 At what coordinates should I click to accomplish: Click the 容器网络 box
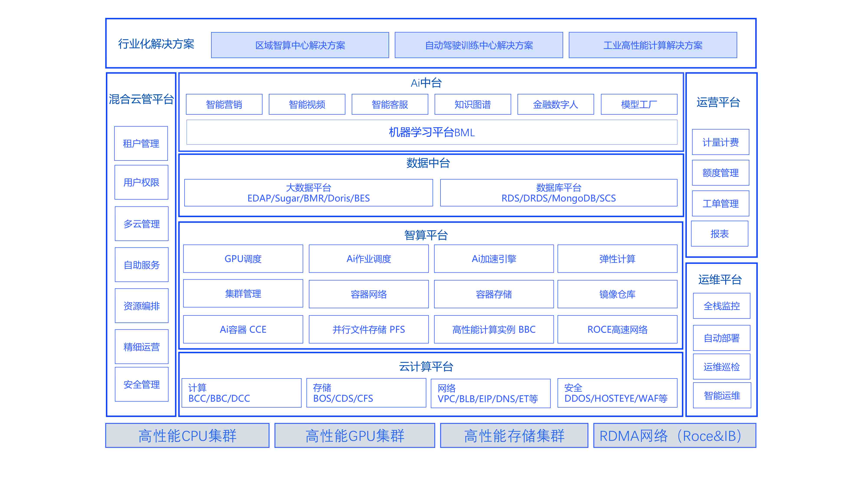pos(369,294)
